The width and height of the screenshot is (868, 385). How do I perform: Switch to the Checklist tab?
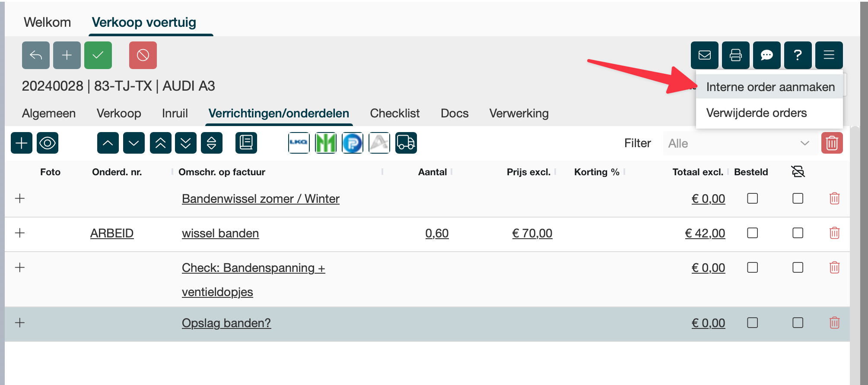coord(394,113)
